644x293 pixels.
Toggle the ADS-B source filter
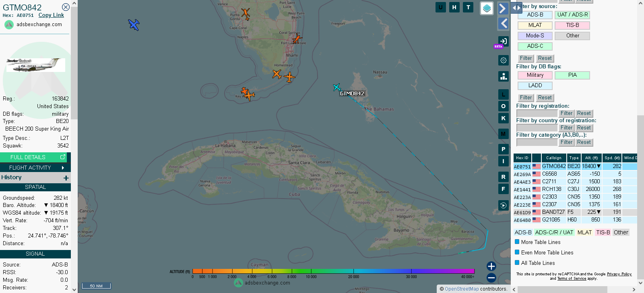(535, 15)
